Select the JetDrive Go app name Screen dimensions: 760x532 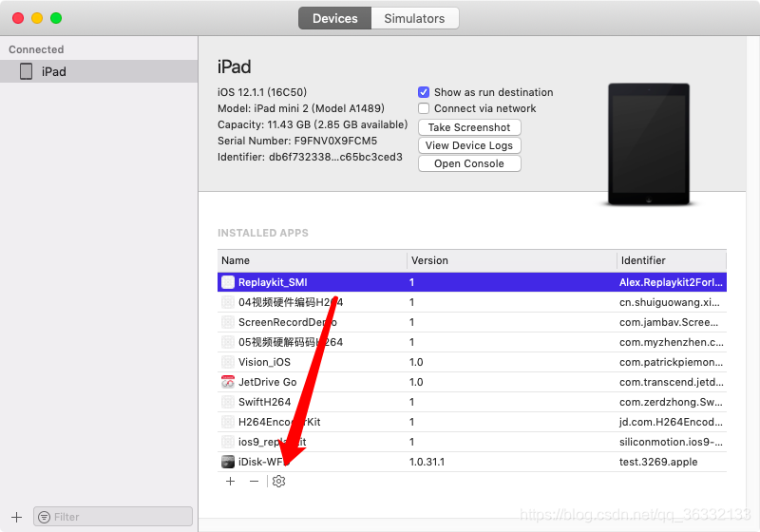tap(267, 382)
